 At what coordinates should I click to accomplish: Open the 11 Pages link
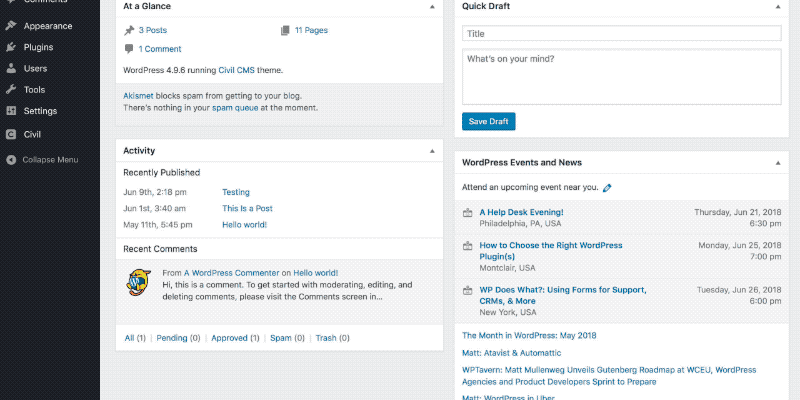click(x=311, y=31)
